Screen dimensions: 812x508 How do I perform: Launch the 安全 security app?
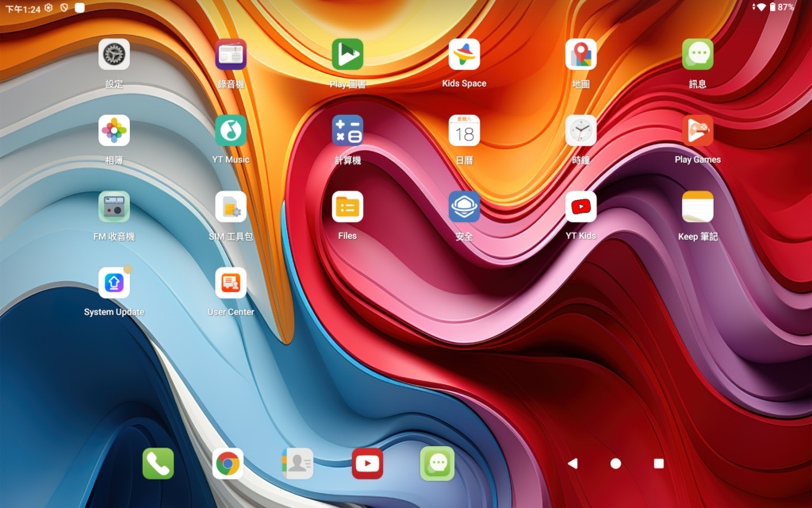[x=464, y=207]
